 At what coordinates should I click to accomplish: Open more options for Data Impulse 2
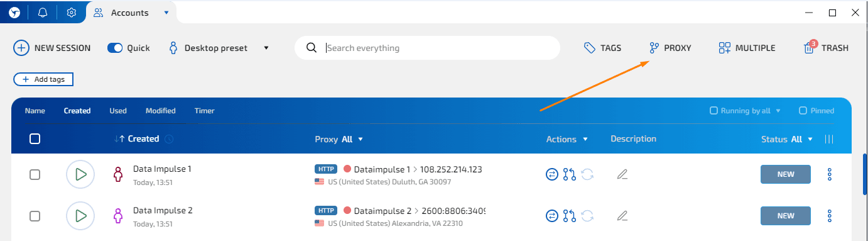pyautogui.click(x=830, y=216)
